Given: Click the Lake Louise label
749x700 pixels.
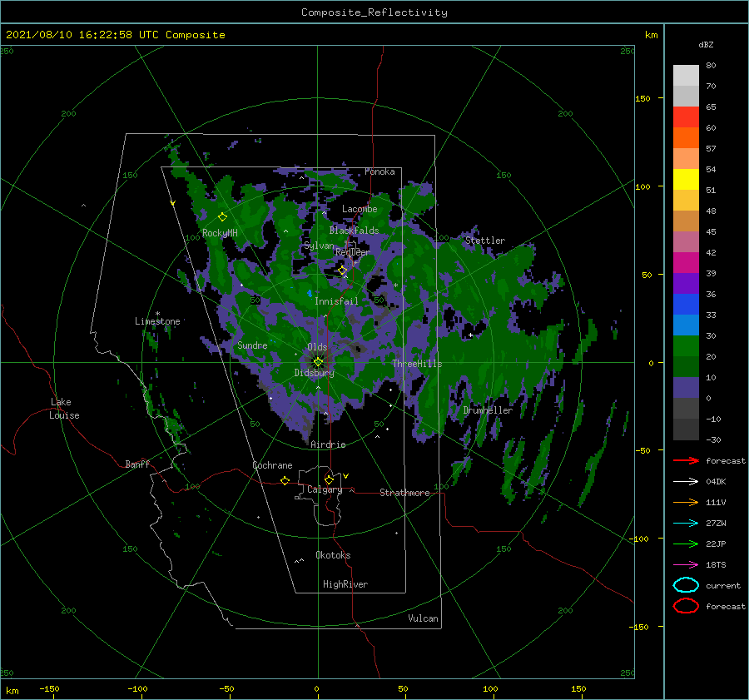Looking at the screenshot, I should pos(64,409).
